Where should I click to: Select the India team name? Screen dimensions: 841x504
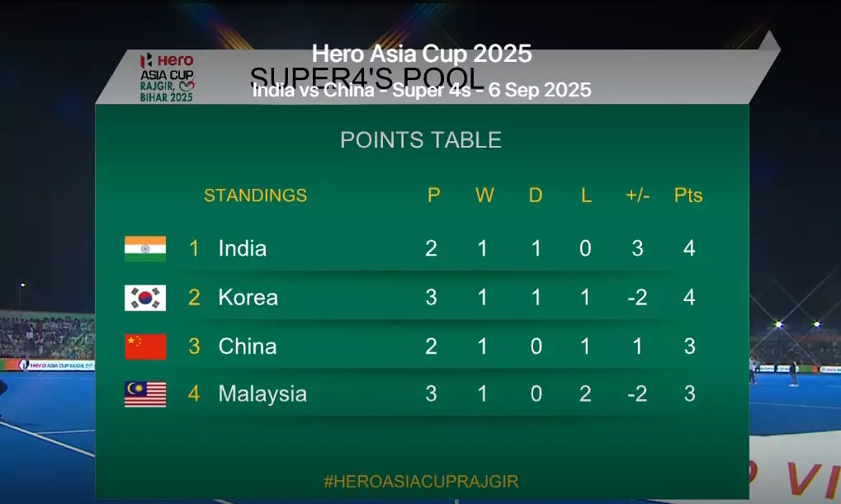242,248
